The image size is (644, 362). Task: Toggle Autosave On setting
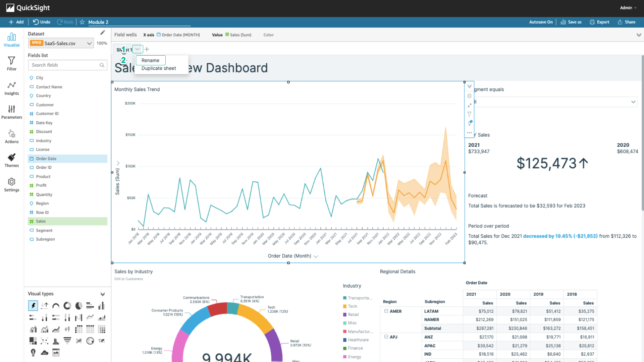541,22
